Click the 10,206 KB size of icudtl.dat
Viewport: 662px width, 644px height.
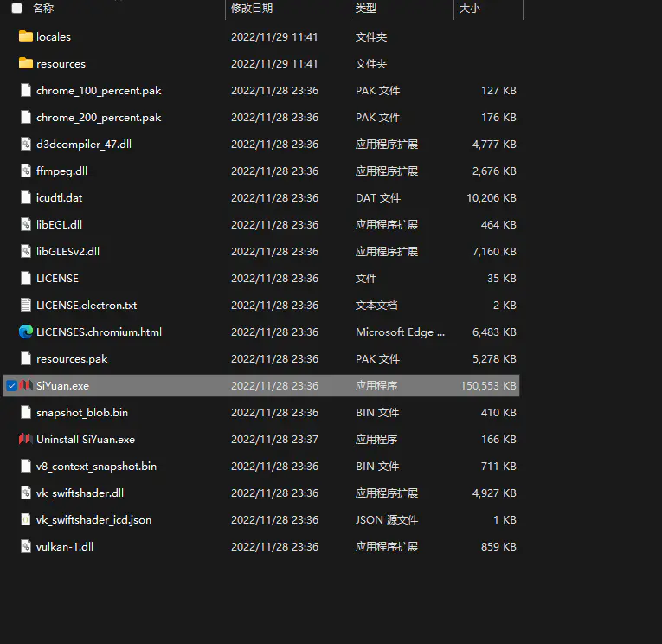click(492, 197)
